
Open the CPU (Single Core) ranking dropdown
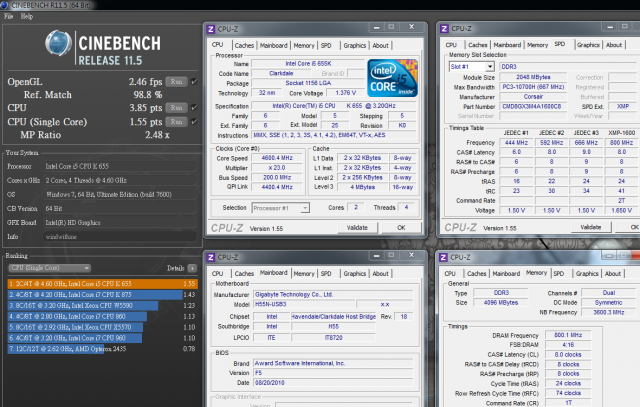49,268
